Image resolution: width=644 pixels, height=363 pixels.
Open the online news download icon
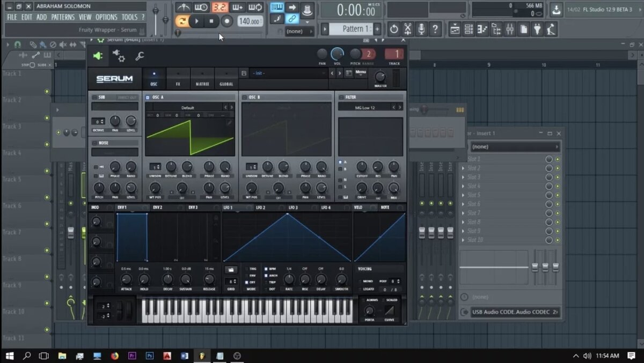coord(556,10)
